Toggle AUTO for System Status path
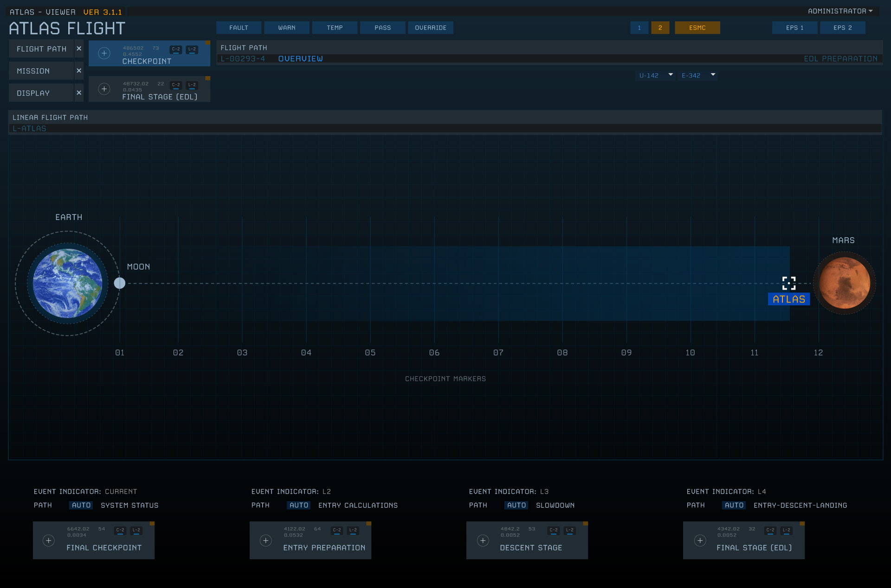 [81, 505]
